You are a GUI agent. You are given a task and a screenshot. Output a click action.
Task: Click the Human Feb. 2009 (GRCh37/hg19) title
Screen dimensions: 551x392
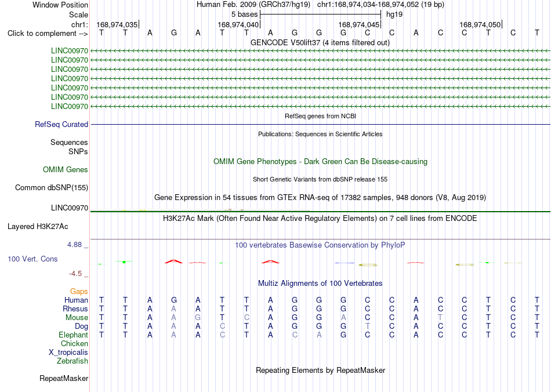[253, 5]
